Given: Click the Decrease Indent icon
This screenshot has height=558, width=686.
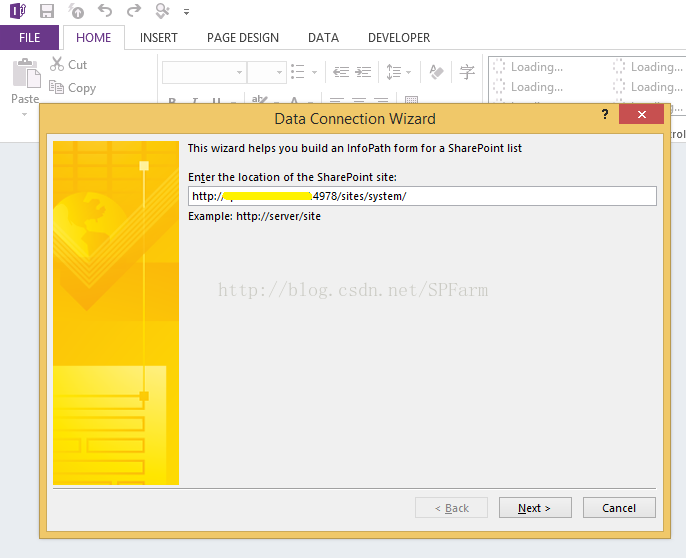Looking at the screenshot, I should pyautogui.click(x=341, y=72).
